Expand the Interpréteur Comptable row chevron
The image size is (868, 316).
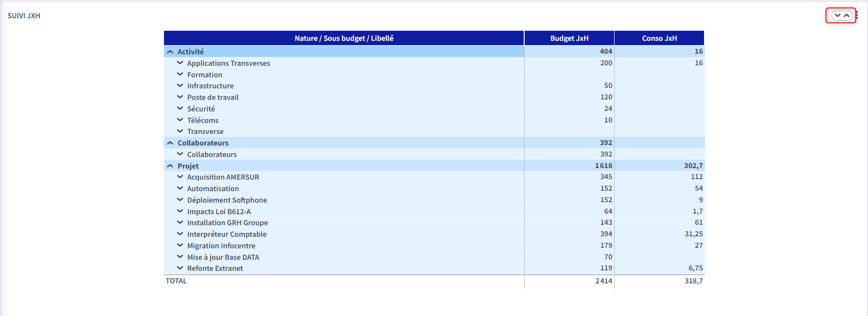click(x=180, y=234)
